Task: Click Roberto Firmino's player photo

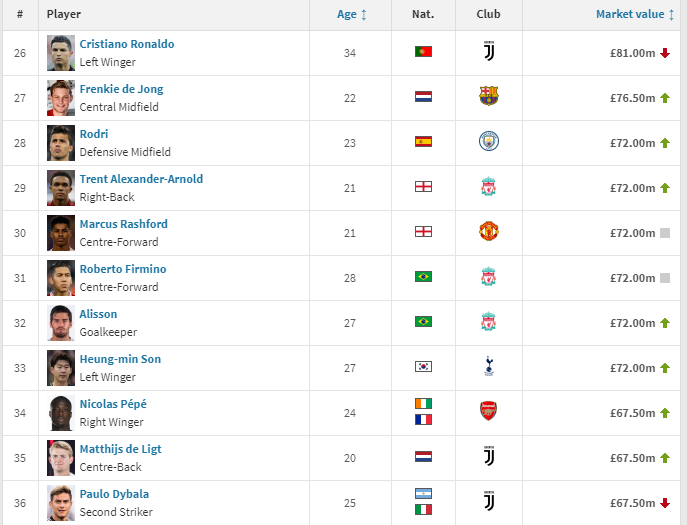Action: (x=60, y=277)
